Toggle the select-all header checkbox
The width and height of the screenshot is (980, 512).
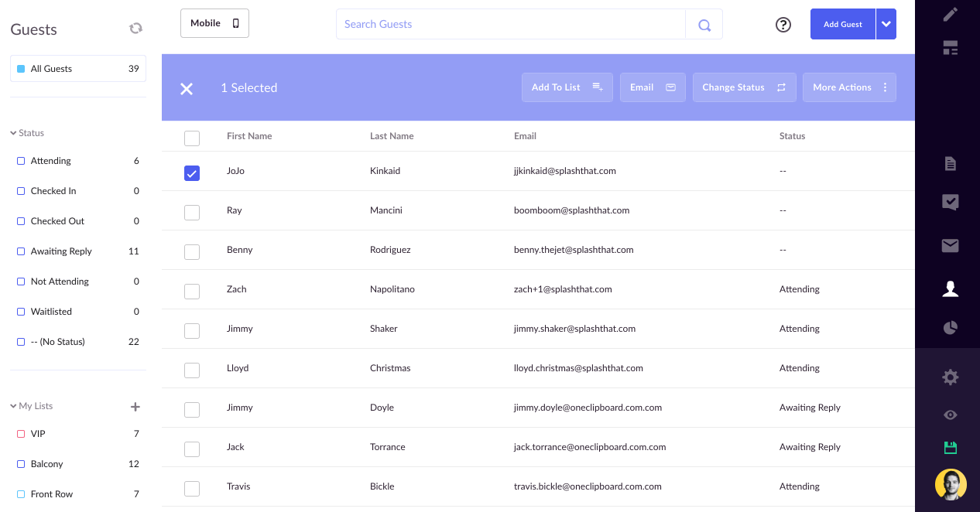click(192, 138)
